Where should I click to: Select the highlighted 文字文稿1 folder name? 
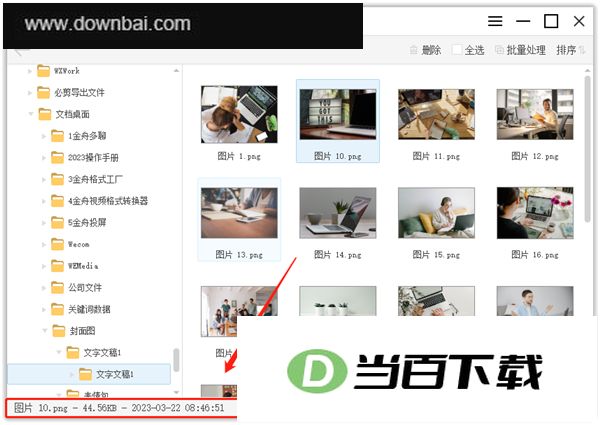114,374
